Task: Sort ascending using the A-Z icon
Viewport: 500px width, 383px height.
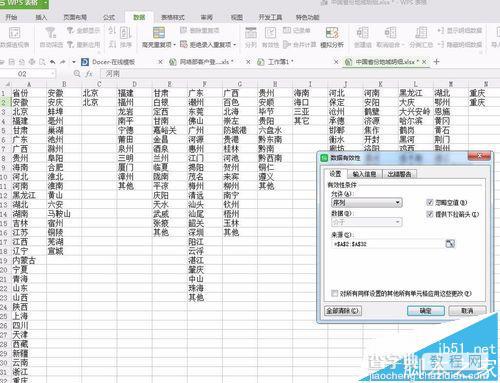Action: click(x=112, y=31)
